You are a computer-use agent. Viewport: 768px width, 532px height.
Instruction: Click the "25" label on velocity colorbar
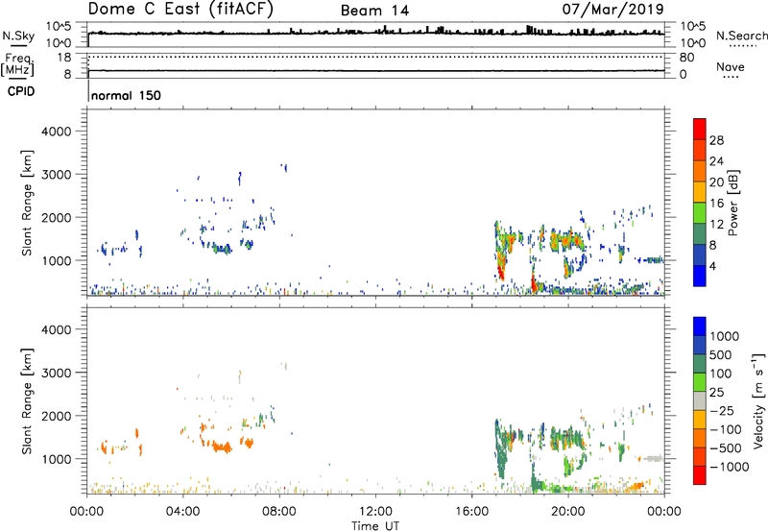[716, 393]
